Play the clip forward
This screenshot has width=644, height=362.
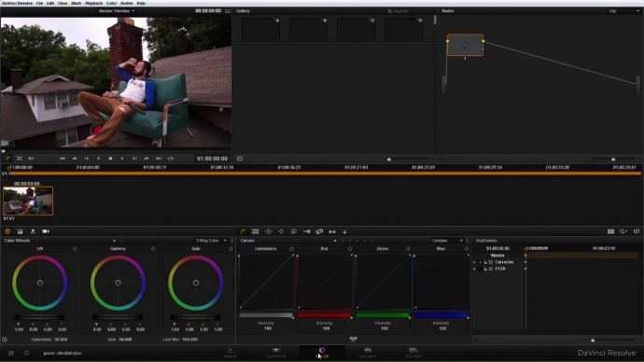[x=122, y=159]
